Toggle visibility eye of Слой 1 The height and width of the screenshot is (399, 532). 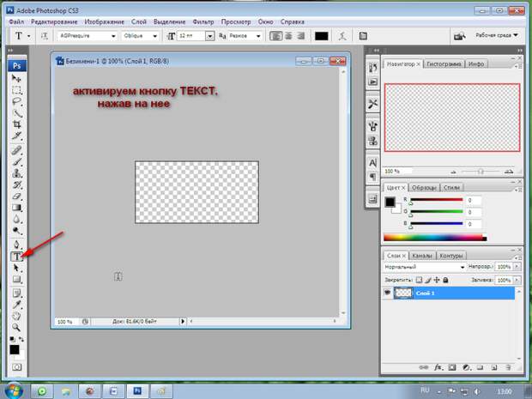coord(387,293)
